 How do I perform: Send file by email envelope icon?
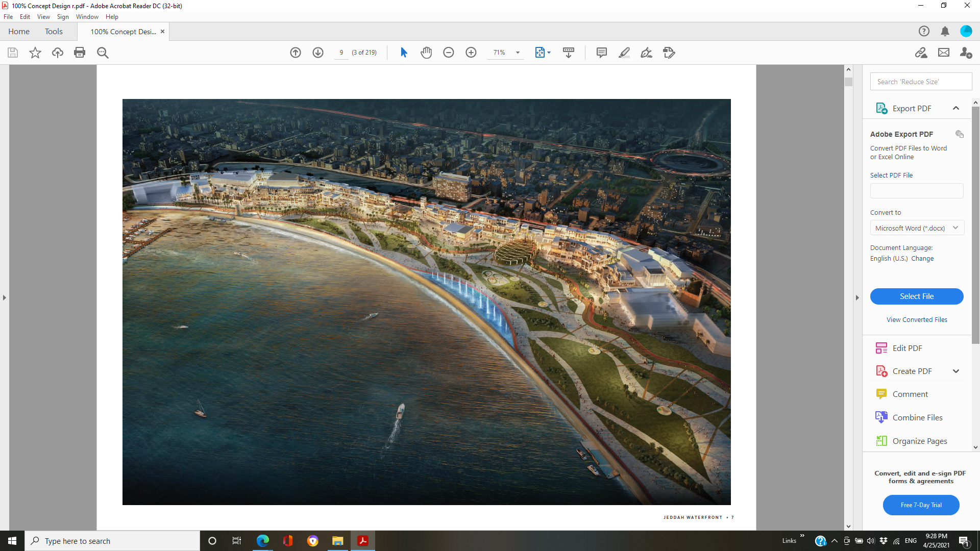(x=944, y=53)
